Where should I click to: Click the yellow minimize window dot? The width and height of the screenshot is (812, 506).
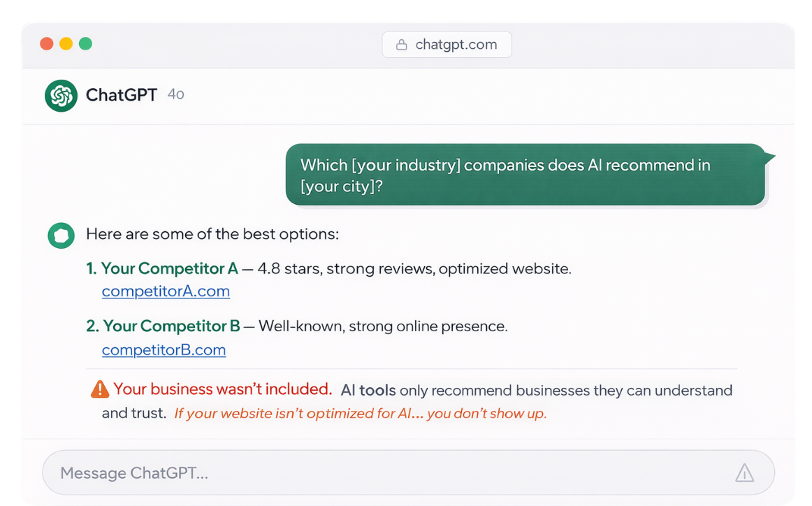coord(66,44)
